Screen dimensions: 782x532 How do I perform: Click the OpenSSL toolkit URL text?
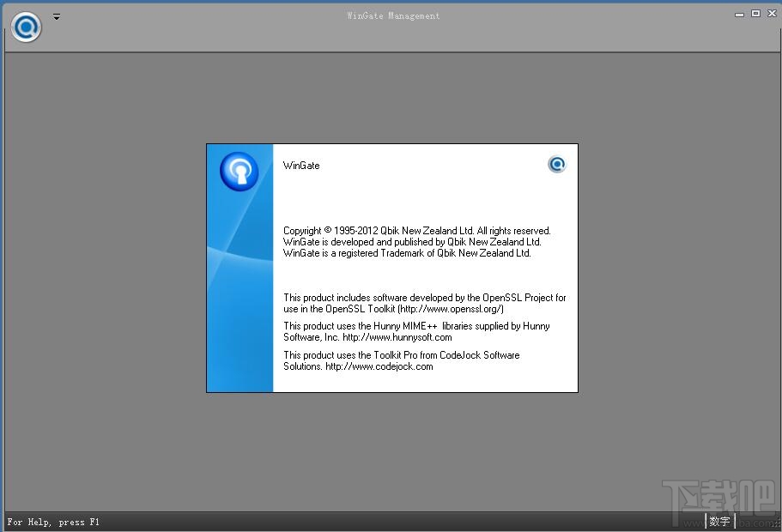click(x=451, y=309)
